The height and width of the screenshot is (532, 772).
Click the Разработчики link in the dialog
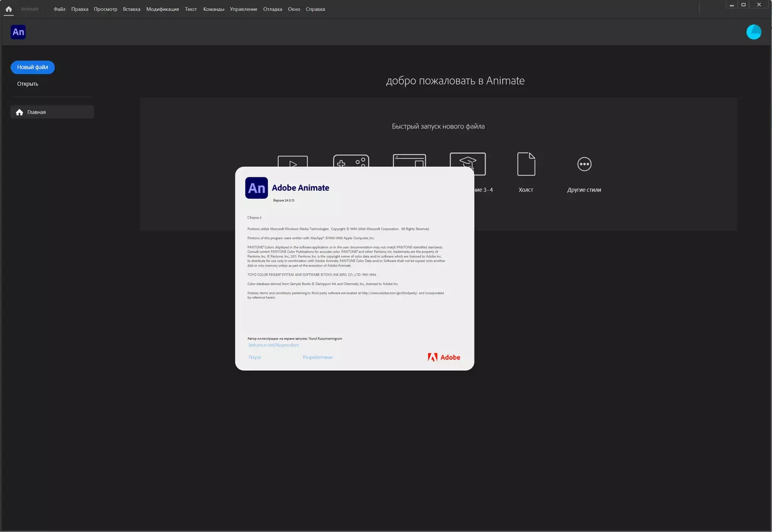pyautogui.click(x=317, y=357)
